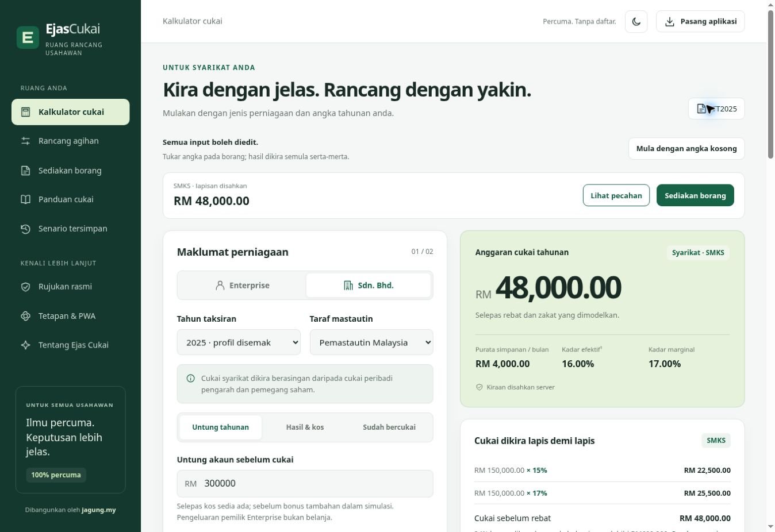Open Tahun taksiran dropdown
Viewport: 775px width, 532px height.
239,342
